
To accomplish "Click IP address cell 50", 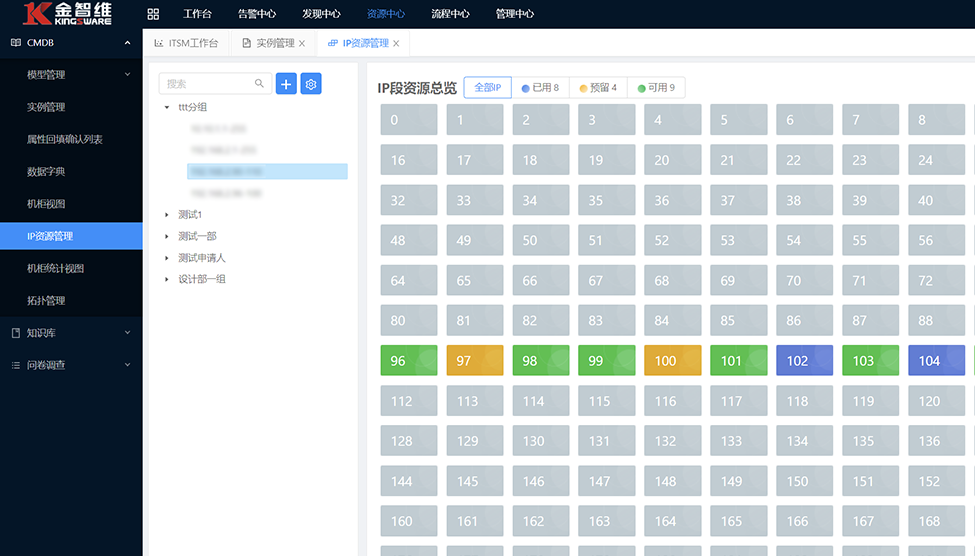I will [540, 240].
